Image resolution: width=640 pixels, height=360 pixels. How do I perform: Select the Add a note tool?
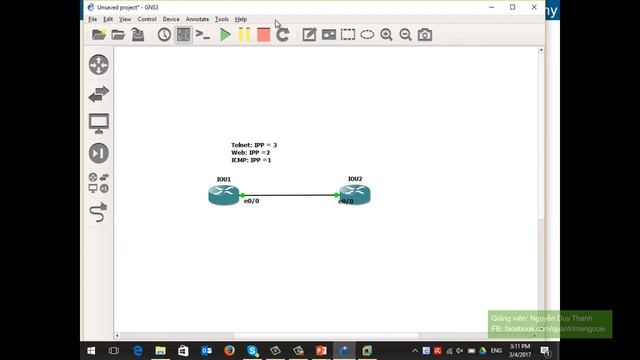pos(309,35)
